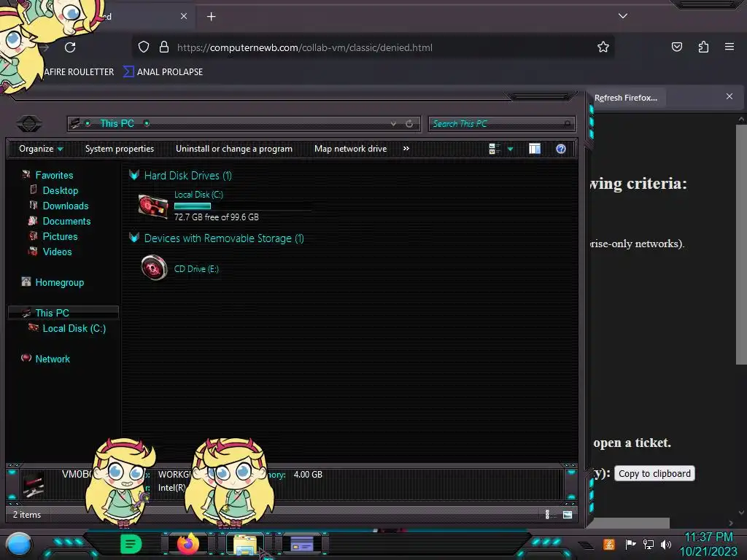747x560 pixels.
Task: Open a new Firefox tab
Action: click(211, 17)
